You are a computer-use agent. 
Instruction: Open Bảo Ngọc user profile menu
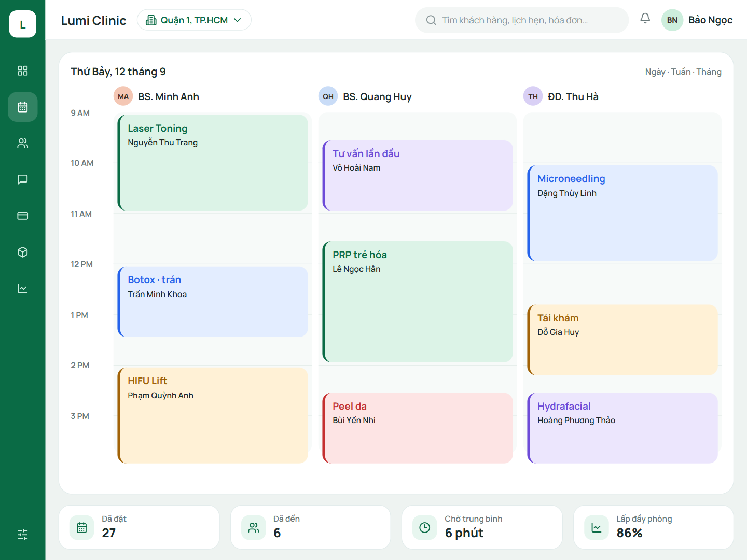point(697,20)
